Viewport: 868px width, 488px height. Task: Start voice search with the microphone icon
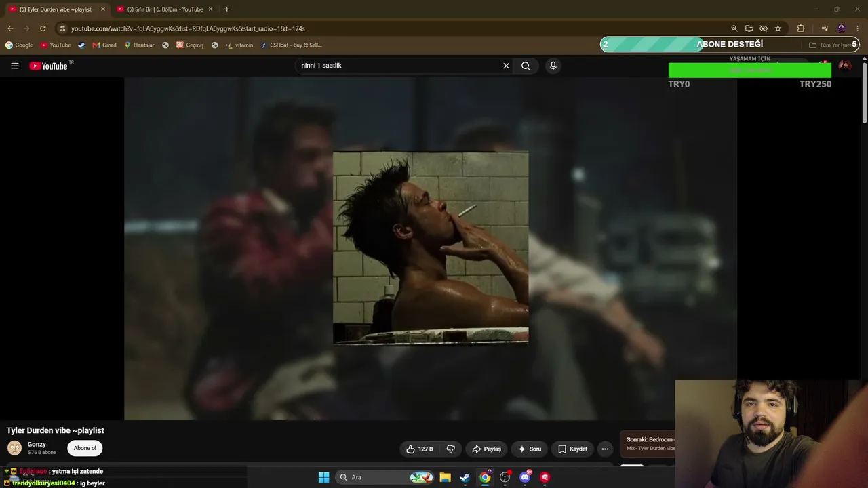pos(553,66)
